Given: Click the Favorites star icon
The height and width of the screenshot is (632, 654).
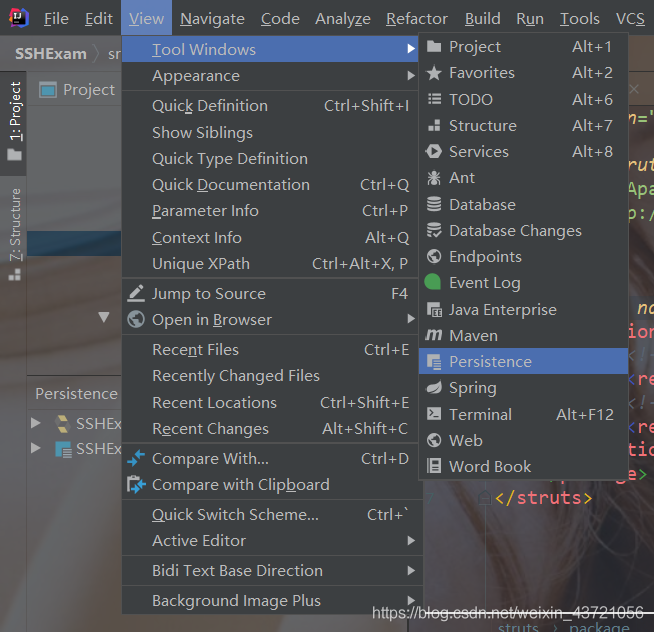Looking at the screenshot, I should click(434, 73).
